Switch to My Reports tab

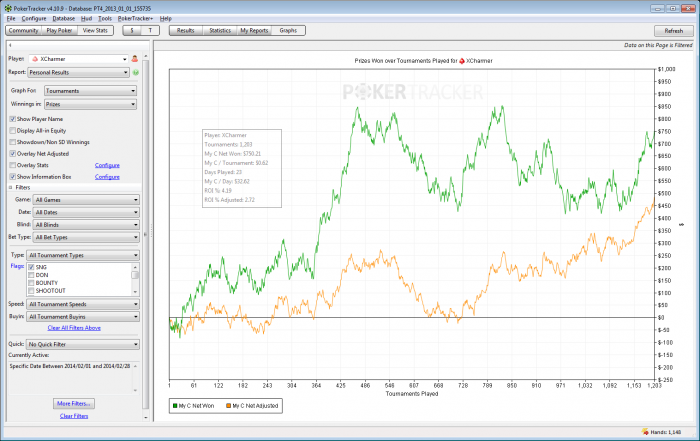click(x=254, y=30)
